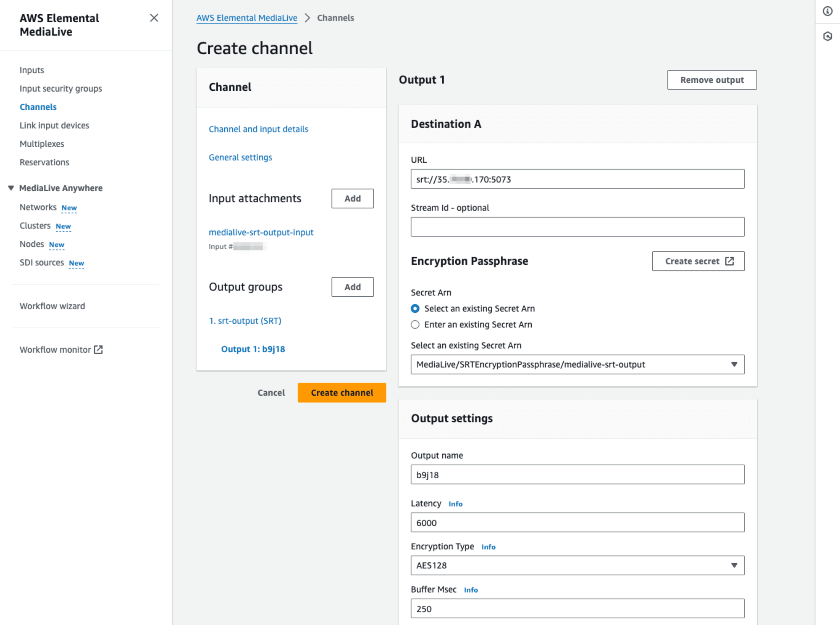Open SDI sources in sidebar
The width and height of the screenshot is (840, 625).
click(x=42, y=263)
